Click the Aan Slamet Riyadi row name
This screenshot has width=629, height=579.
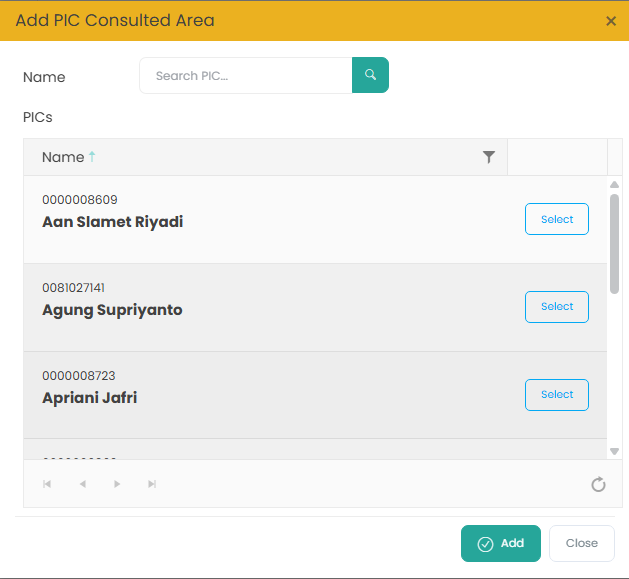click(112, 222)
